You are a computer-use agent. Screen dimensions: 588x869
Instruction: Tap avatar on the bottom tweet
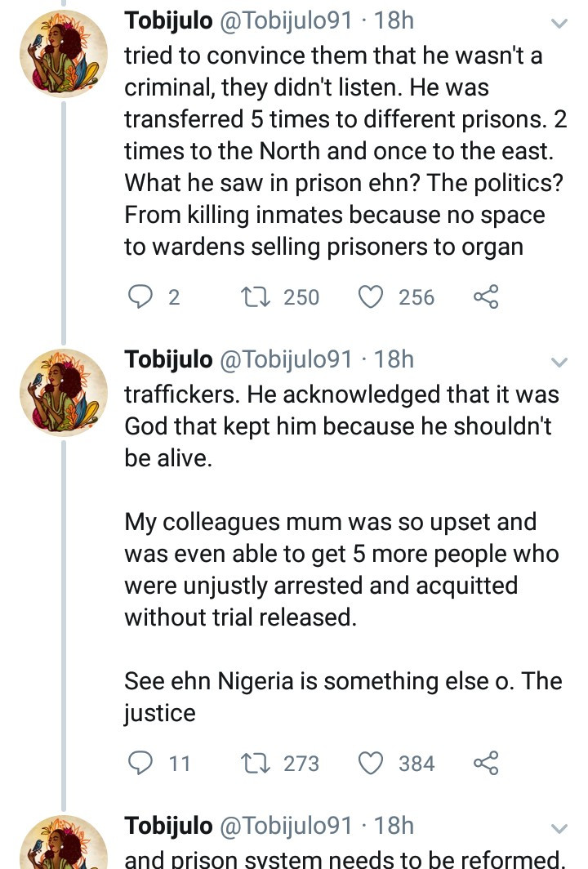(x=64, y=845)
